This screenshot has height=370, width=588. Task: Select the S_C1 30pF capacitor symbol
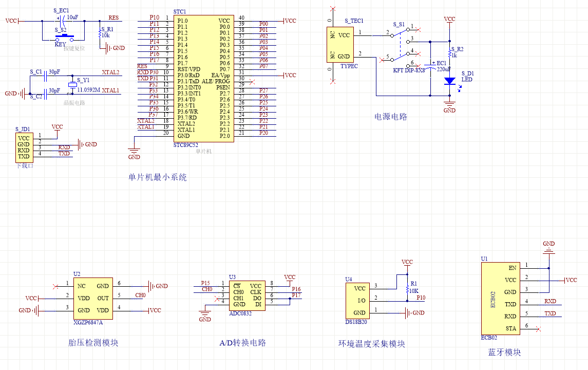pyautogui.click(x=45, y=76)
